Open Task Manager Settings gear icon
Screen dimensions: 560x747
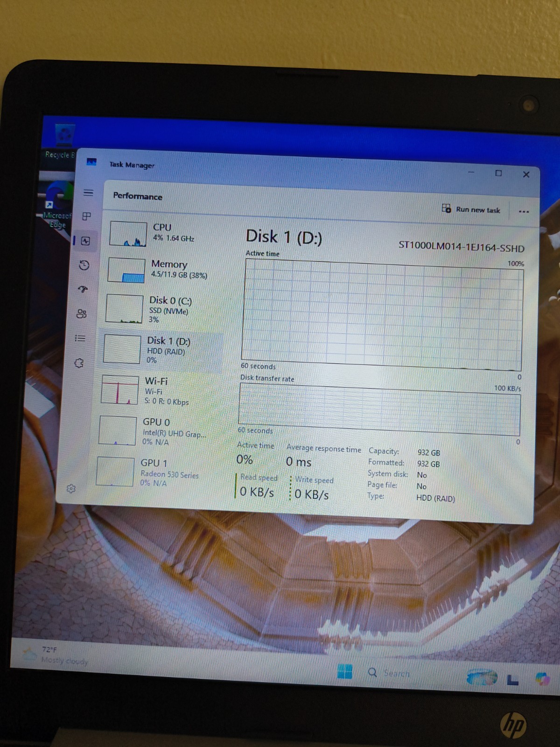click(x=71, y=488)
